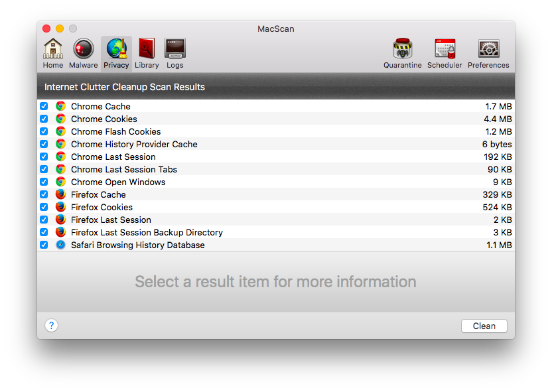
Task: Open Preferences from the toolbar
Action: (488, 54)
